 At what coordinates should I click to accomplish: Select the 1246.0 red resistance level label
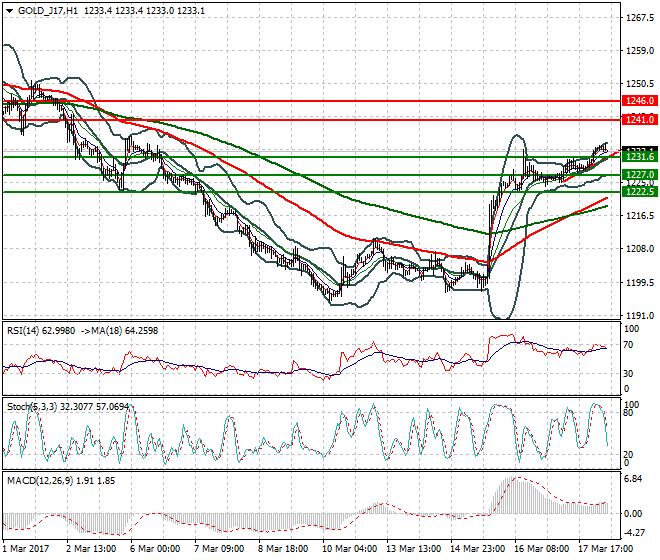(640, 101)
